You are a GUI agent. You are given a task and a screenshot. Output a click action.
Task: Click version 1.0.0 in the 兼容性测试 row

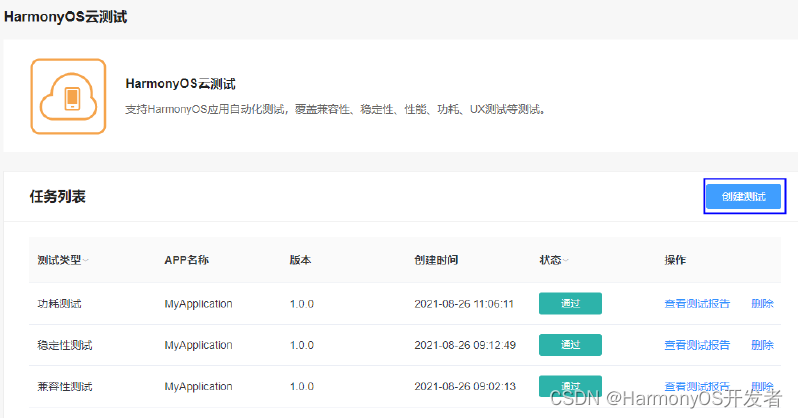click(302, 386)
